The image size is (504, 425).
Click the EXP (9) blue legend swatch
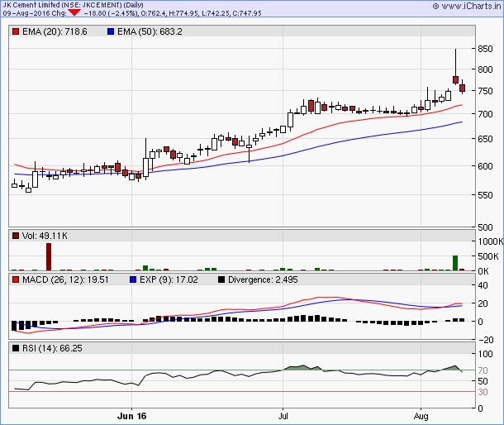click(133, 279)
